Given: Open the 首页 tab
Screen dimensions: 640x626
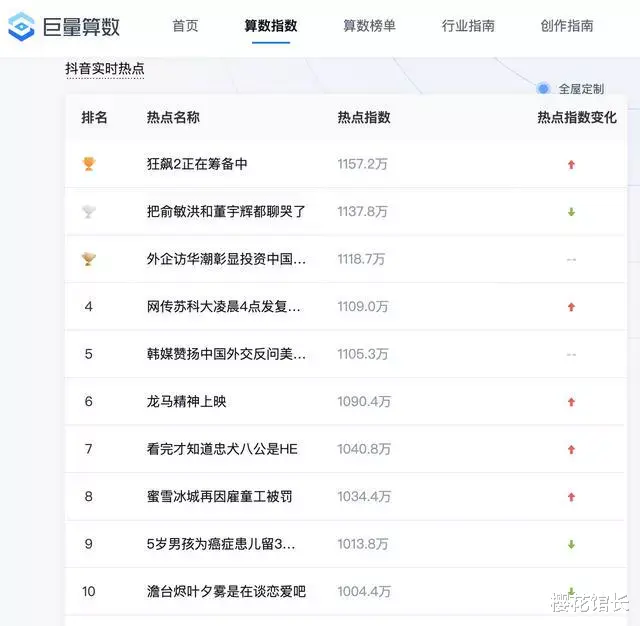Looking at the screenshot, I should tap(185, 26).
